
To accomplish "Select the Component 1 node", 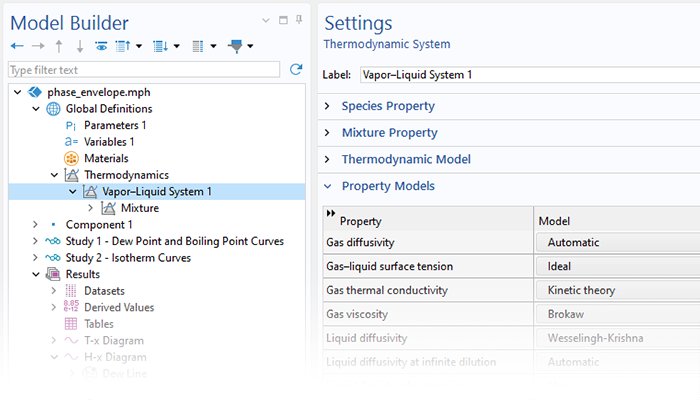I will 99,225.
